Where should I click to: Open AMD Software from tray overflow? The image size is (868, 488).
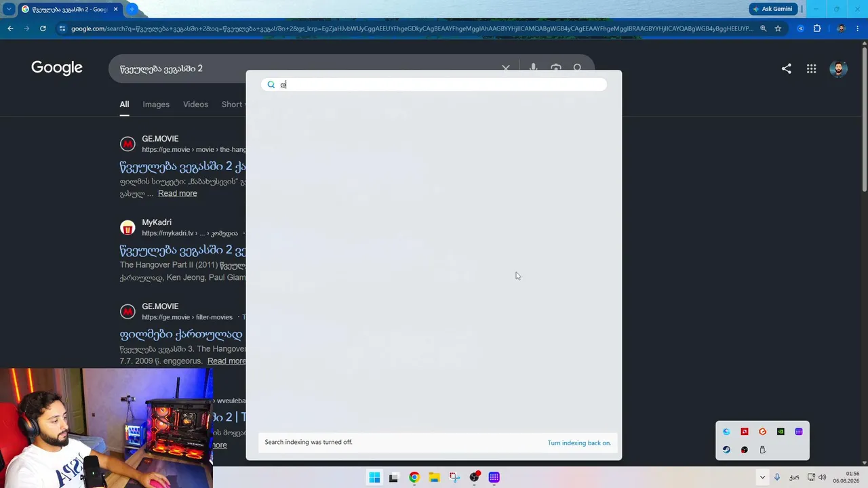coord(745,432)
